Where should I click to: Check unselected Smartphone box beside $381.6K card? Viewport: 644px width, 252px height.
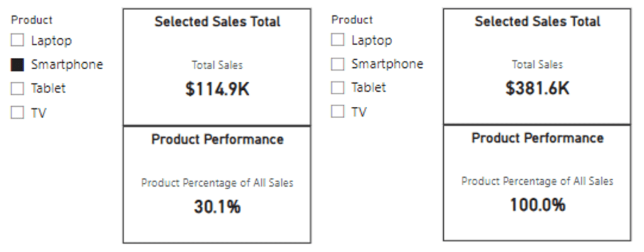click(338, 64)
